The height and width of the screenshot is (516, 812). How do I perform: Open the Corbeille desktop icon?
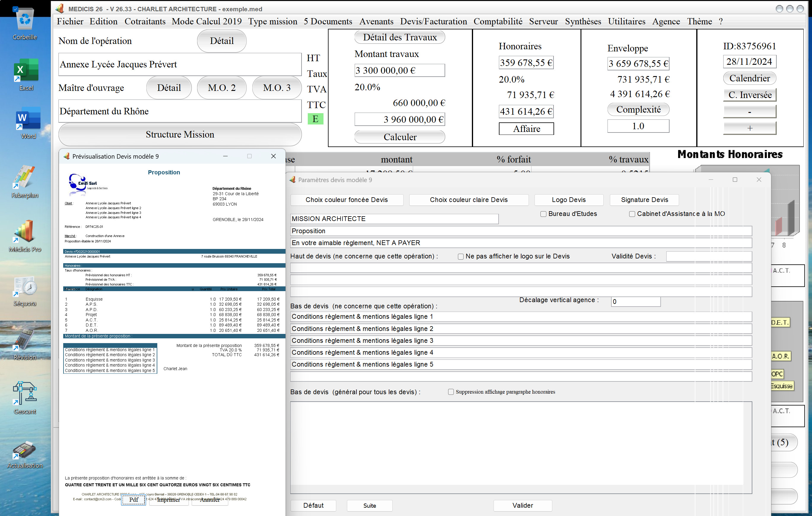point(25,22)
